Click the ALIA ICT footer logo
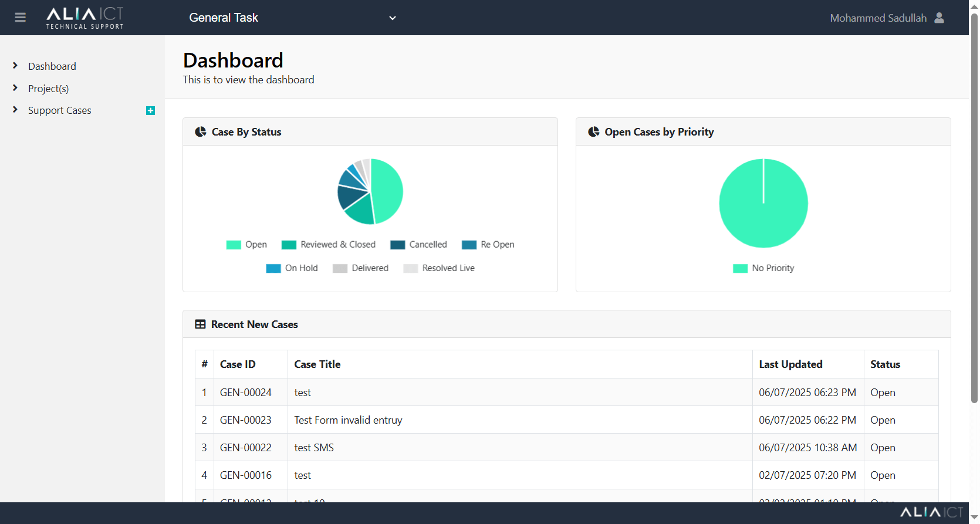Image resolution: width=980 pixels, height=524 pixels. (x=931, y=512)
